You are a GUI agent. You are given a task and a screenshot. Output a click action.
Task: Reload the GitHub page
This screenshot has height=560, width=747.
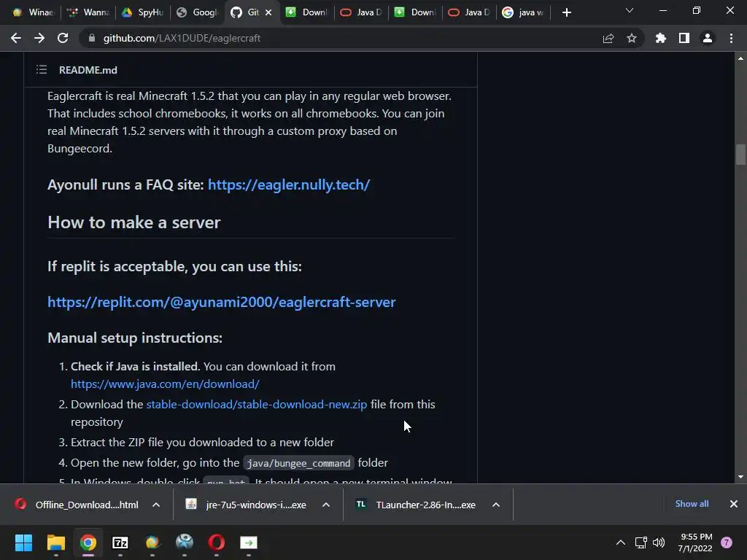coord(63,38)
